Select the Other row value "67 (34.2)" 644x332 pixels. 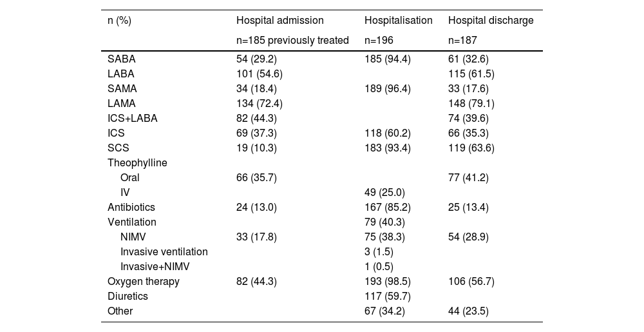click(x=385, y=311)
